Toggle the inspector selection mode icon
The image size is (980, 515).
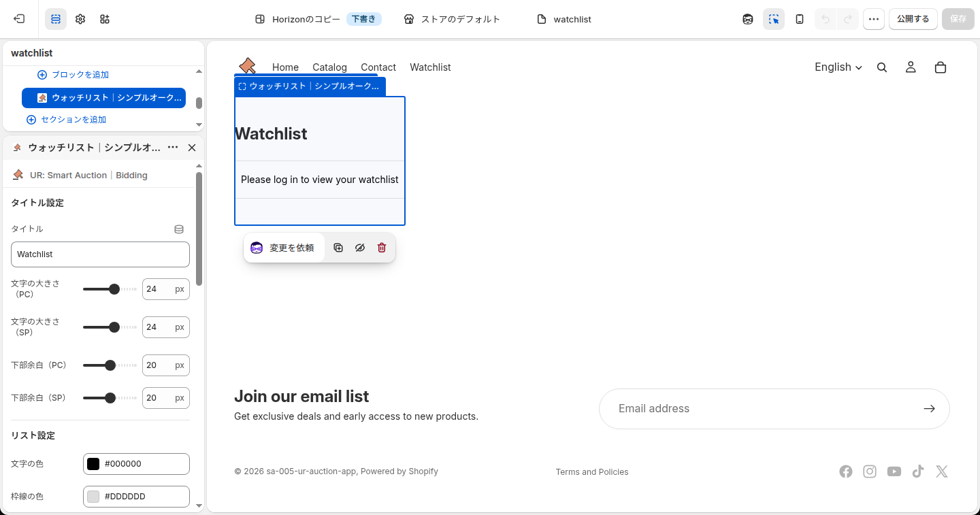pyautogui.click(x=774, y=19)
